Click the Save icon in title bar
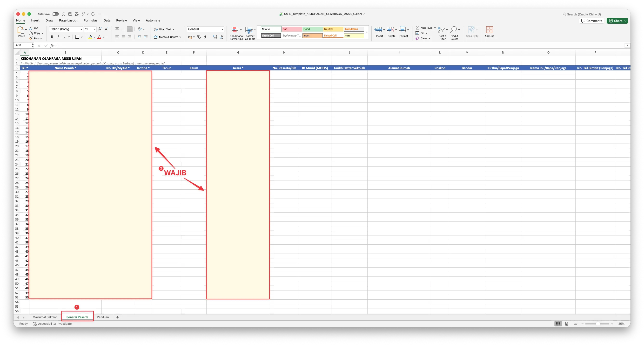This screenshot has width=644, height=345. coord(70,14)
